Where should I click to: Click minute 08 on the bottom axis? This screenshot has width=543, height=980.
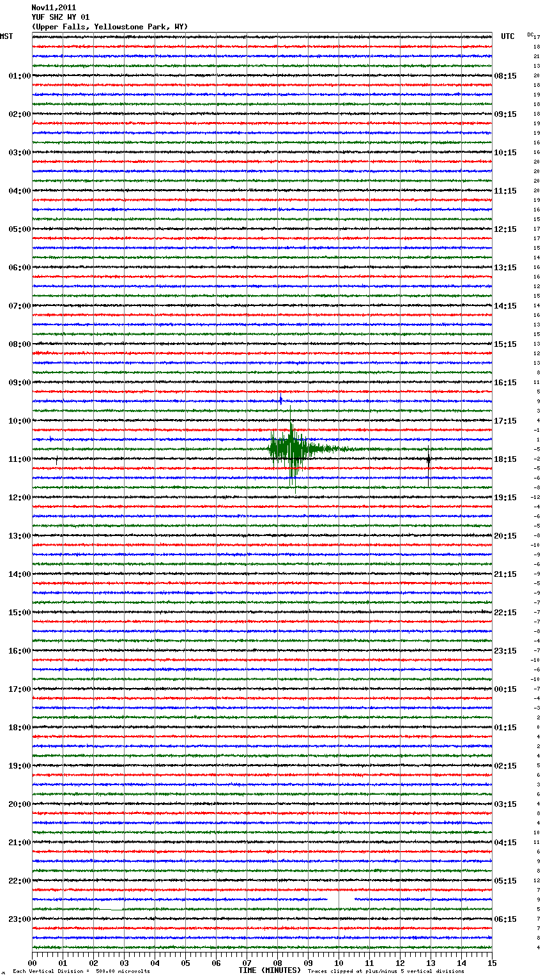click(277, 963)
